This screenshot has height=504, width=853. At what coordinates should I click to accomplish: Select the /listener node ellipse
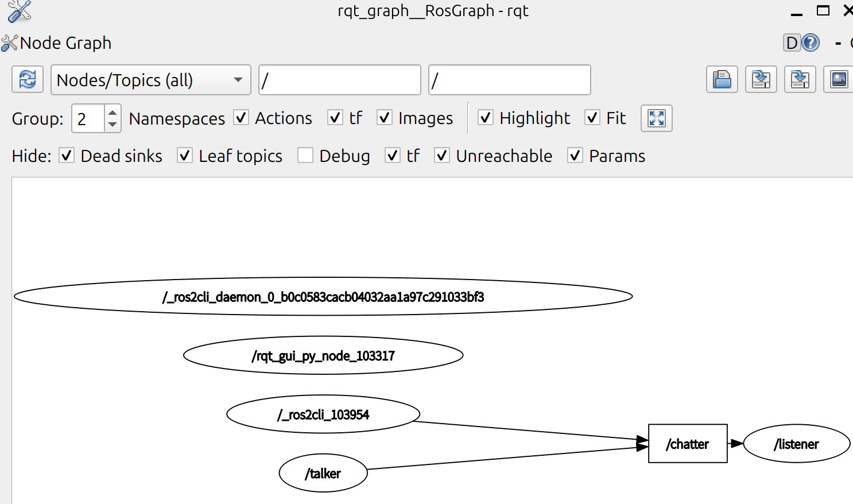pyautogui.click(x=797, y=443)
